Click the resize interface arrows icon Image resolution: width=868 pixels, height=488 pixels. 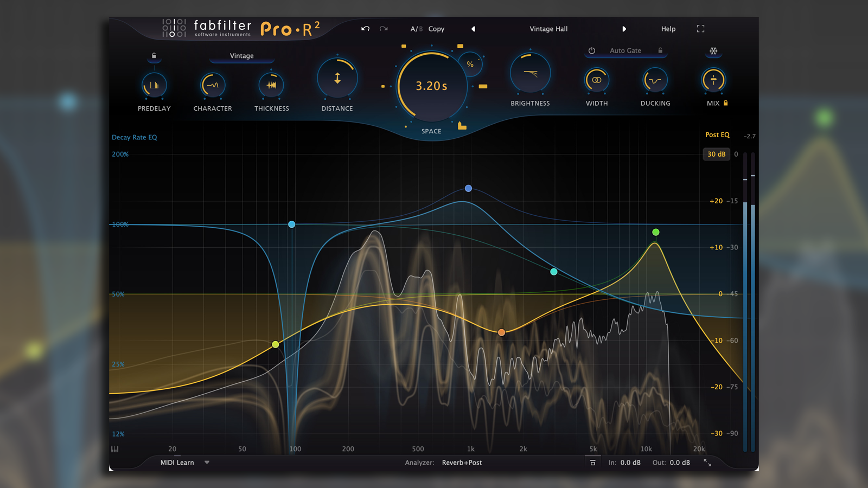pyautogui.click(x=707, y=463)
